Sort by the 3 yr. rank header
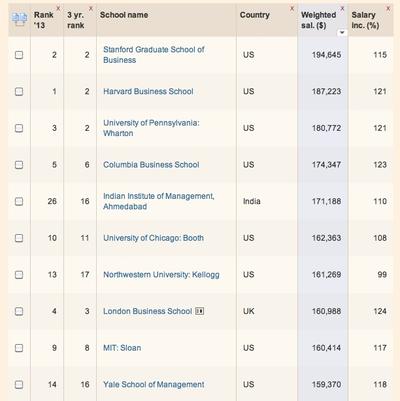This screenshot has height=401, width=400. pos(76,20)
